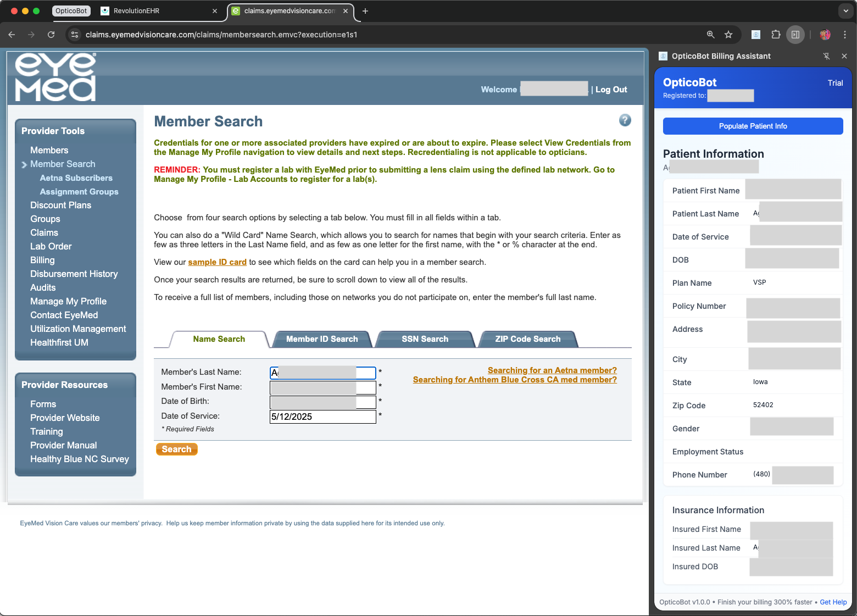Reload the page using the refresh icon
Image resolution: width=857 pixels, height=616 pixels.
pyautogui.click(x=51, y=35)
